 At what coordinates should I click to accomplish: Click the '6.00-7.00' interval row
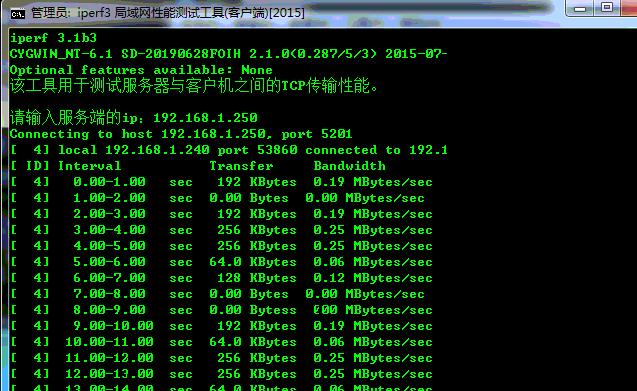[221, 278]
